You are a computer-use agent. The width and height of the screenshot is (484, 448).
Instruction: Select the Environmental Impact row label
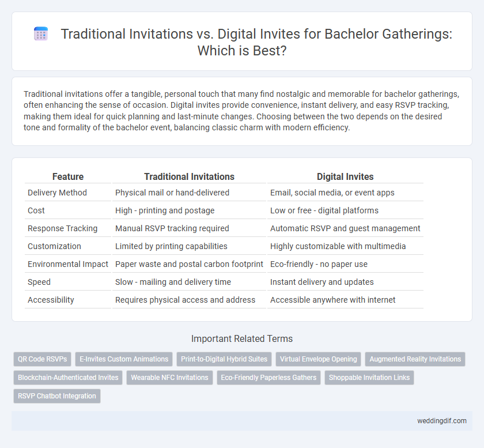[68, 264]
